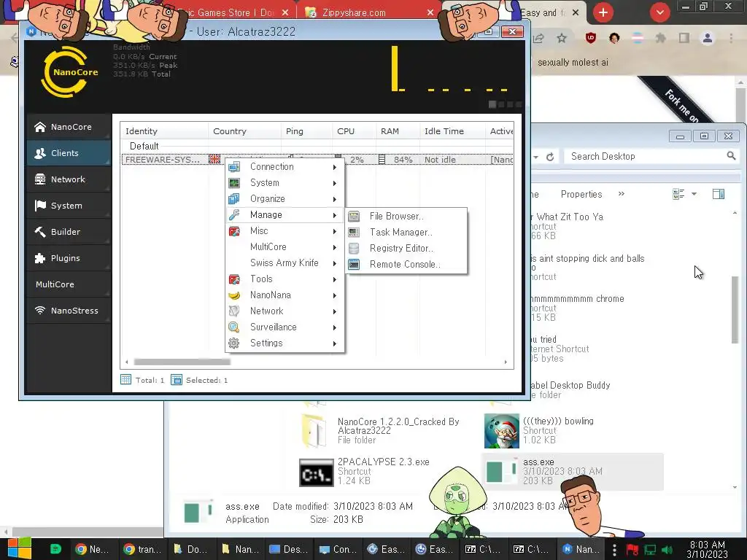
Task: Open the Chrome extensions puzzle icon
Action: coord(661,38)
